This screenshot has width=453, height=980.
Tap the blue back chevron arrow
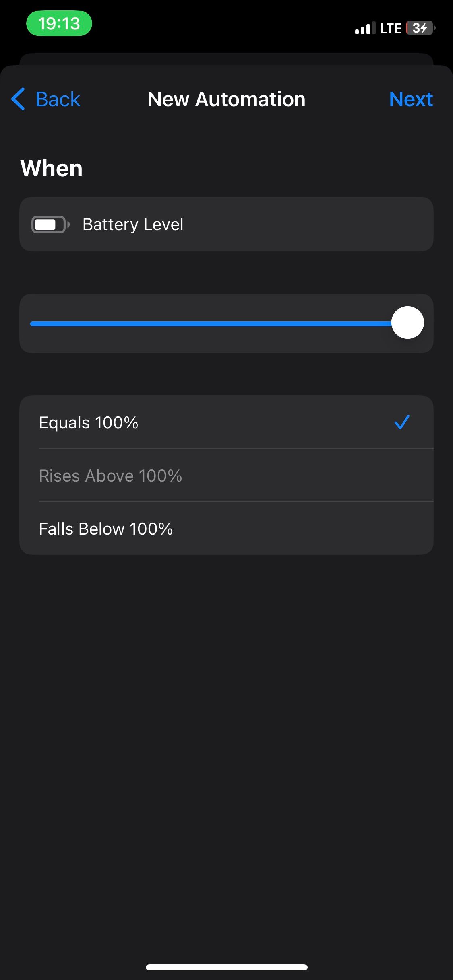[18, 99]
